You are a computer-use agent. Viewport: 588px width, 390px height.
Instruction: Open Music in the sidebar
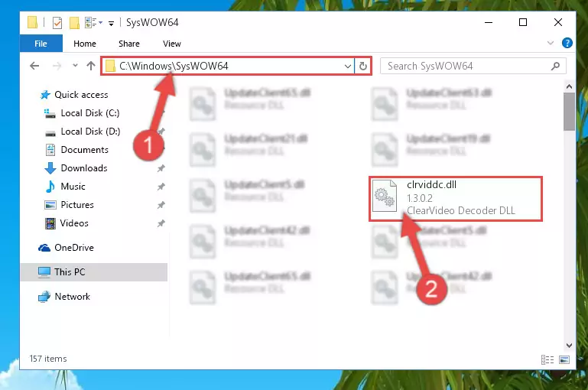(x=65, y=187)
